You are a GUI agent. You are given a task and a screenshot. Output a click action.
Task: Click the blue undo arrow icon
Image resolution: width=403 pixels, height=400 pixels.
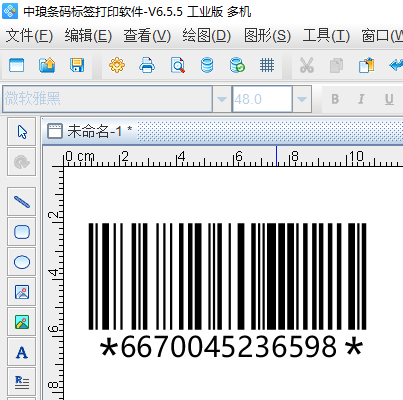(396, 65)
